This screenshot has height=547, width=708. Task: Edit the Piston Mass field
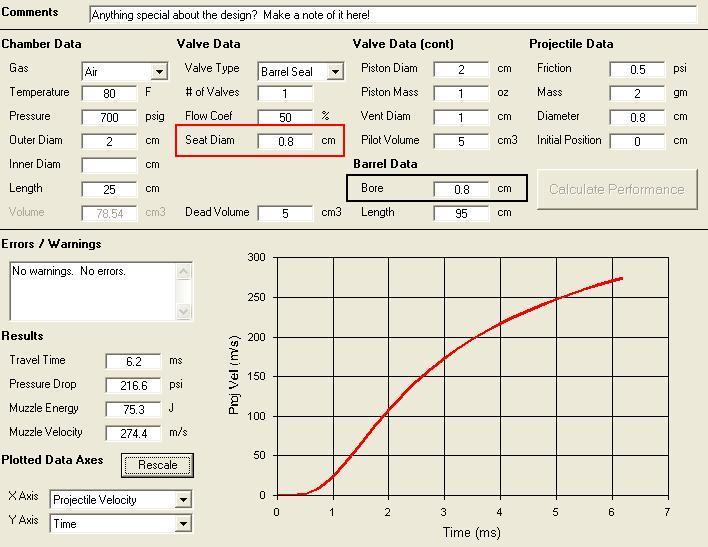461,93
